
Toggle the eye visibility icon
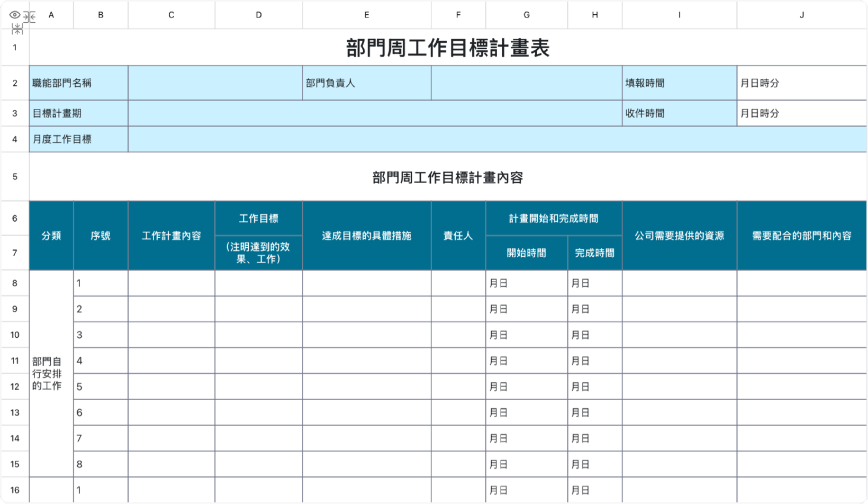pyautogui.click(x=15, y=15)
